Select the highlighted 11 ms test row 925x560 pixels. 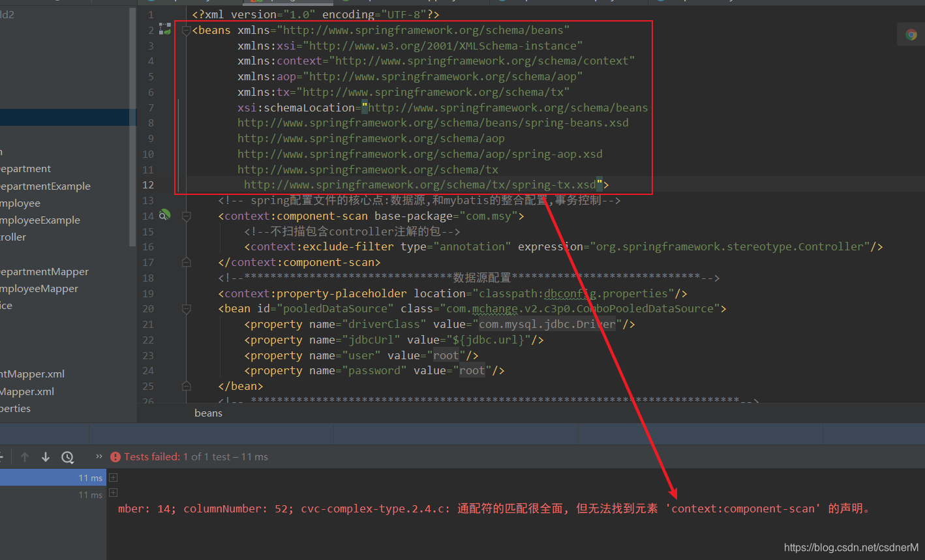point(53,478)
